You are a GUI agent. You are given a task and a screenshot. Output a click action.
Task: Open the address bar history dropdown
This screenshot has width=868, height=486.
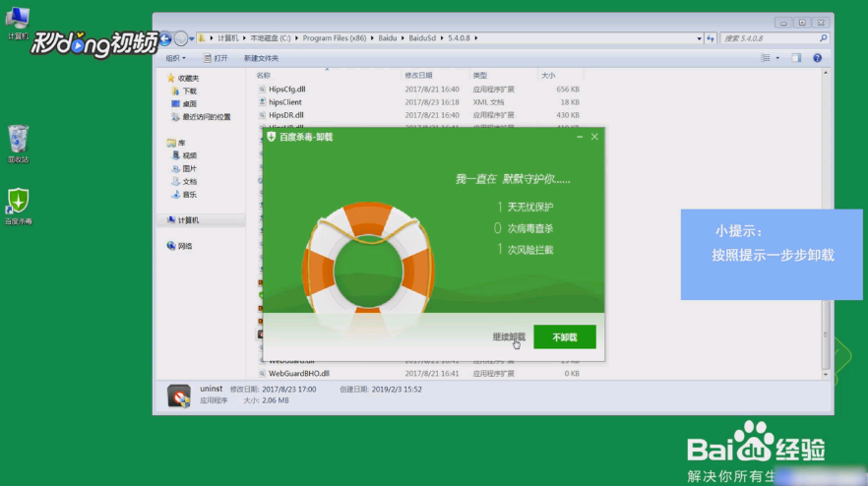(699, 38)
